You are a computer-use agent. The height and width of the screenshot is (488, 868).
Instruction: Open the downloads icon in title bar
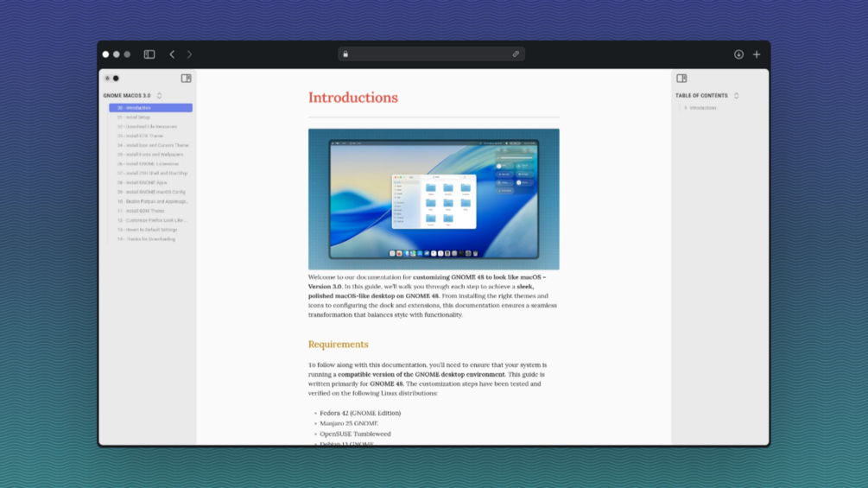tap(738, 54)
